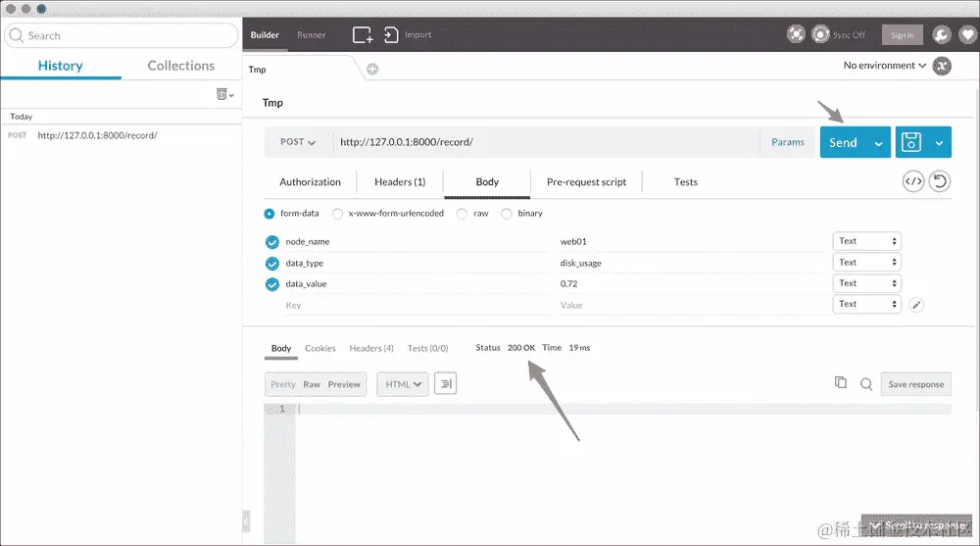980x546 pixels.
Task: Open the empty Key row Text dropdown
Action: pyautogui.click(x=866, y=304)
